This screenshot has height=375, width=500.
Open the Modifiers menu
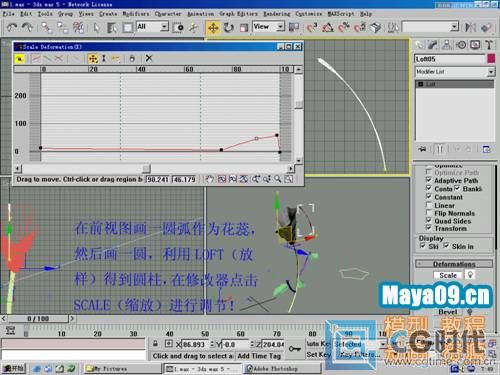[136, 14]
